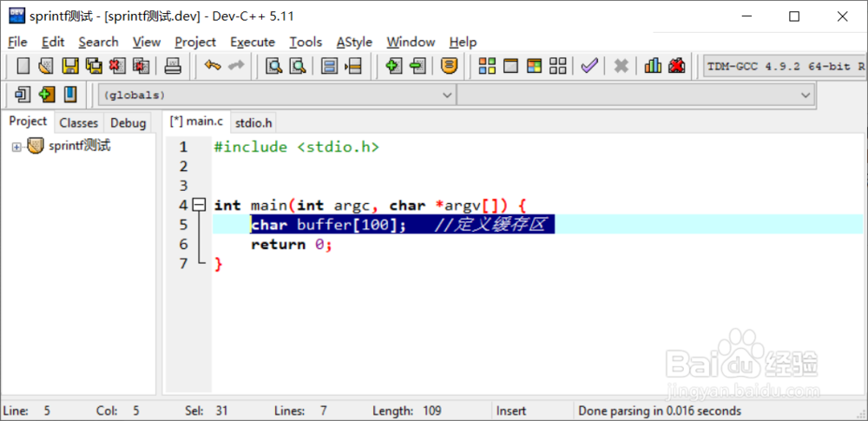Select the Project tab
Screen dimensions: 868x421
click(x=29, y=122)
